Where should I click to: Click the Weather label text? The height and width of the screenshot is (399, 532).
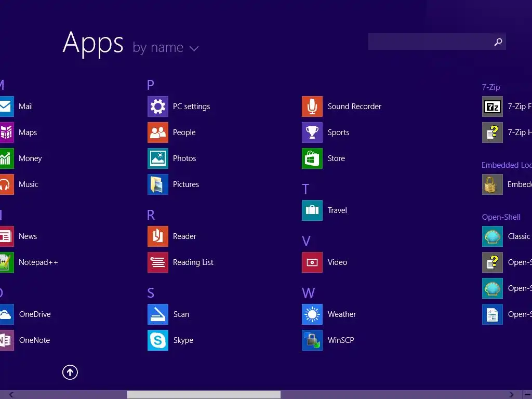[x=342, y=314]
